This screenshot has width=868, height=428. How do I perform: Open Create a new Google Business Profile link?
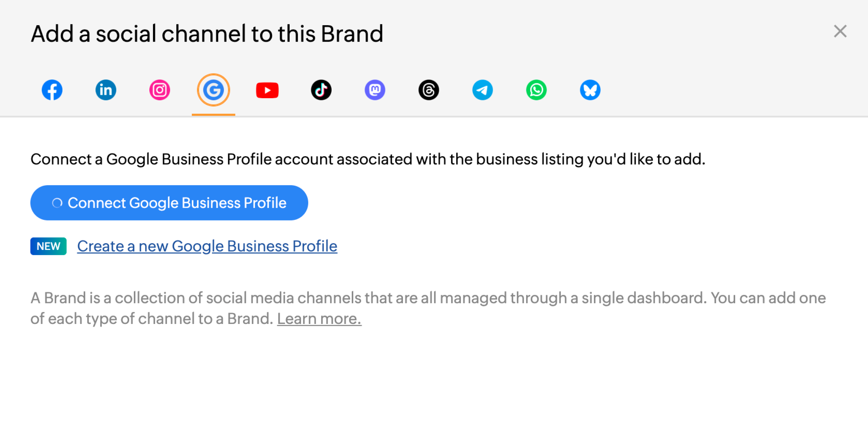[x=207, y=246]
